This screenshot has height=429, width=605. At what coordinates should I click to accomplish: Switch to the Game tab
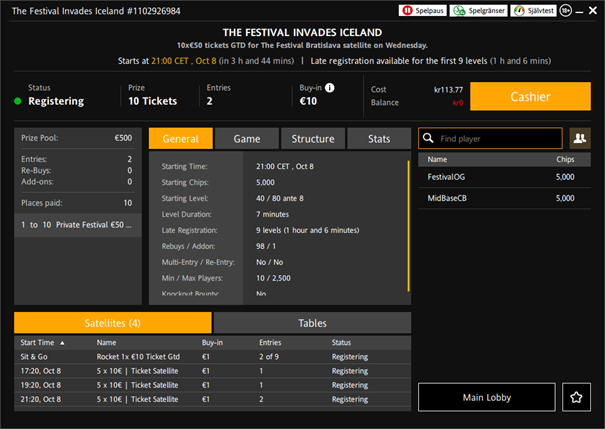(247, 139)
